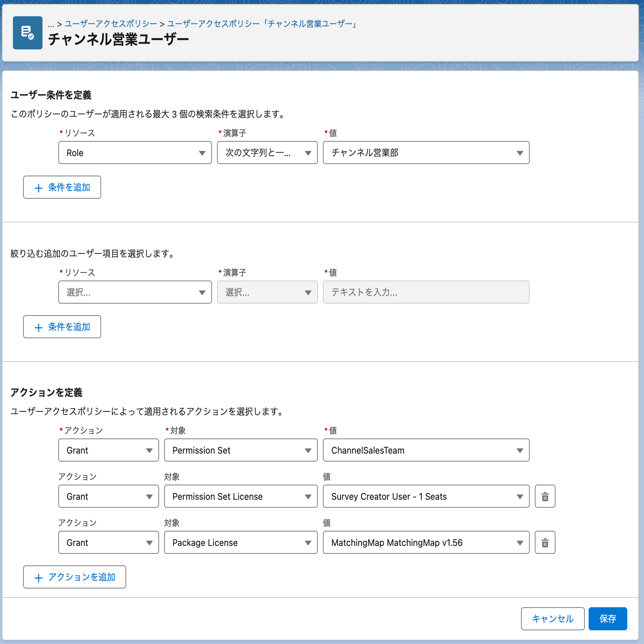Open the MatchingMap v1.56 value dropdown

426,543
